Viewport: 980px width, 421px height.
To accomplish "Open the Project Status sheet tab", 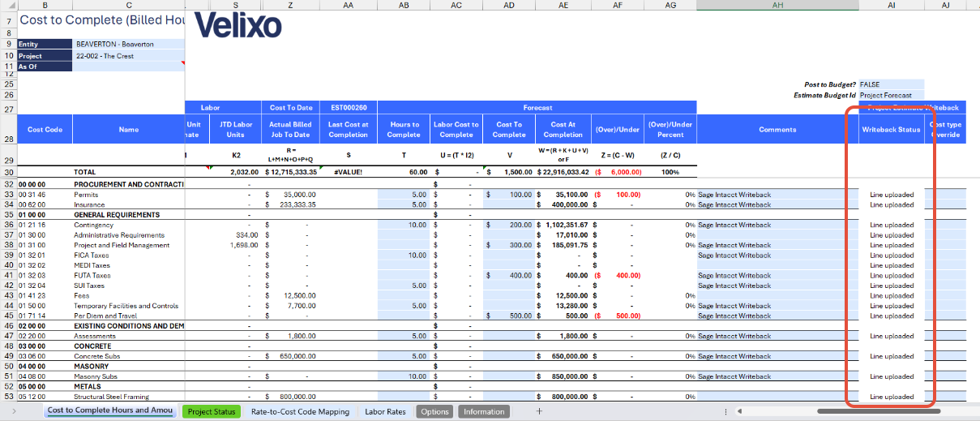I will [x=211, y=411].
